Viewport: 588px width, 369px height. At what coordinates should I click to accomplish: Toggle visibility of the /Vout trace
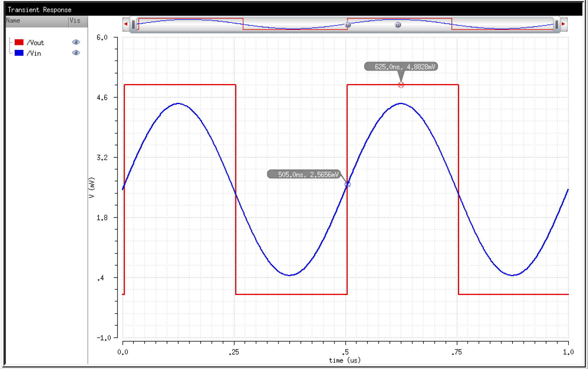[76, 42]
